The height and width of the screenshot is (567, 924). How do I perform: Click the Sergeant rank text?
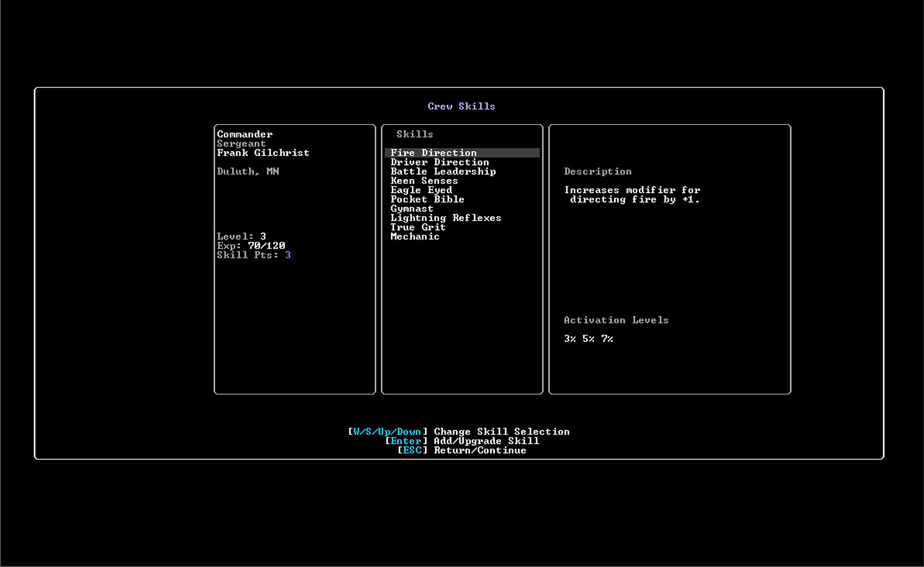point(242,144)
